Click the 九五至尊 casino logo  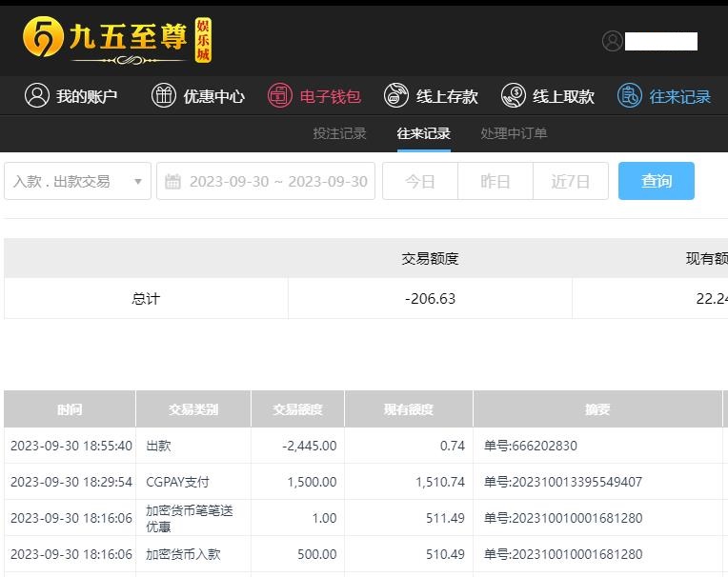pos(117,40)
